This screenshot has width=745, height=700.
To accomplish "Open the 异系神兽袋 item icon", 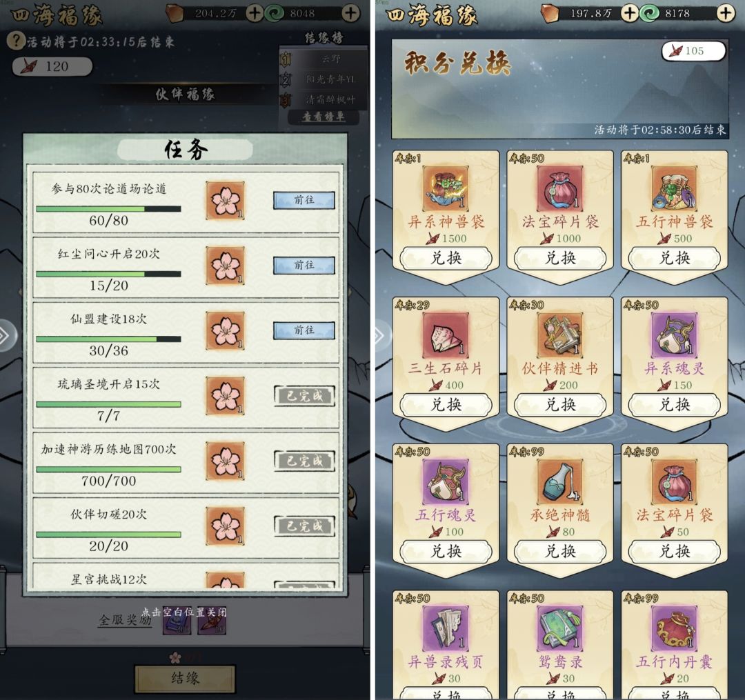I will (x=446, y=188).
